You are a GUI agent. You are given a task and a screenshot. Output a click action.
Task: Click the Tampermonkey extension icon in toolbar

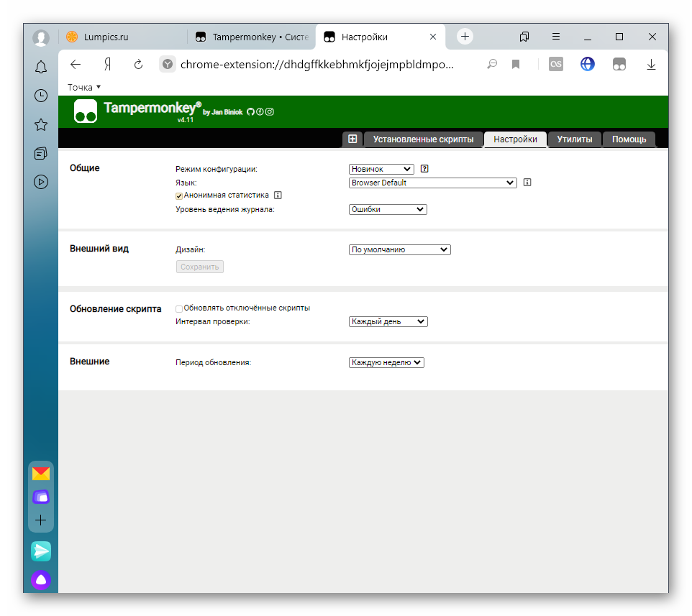(619, 65)
